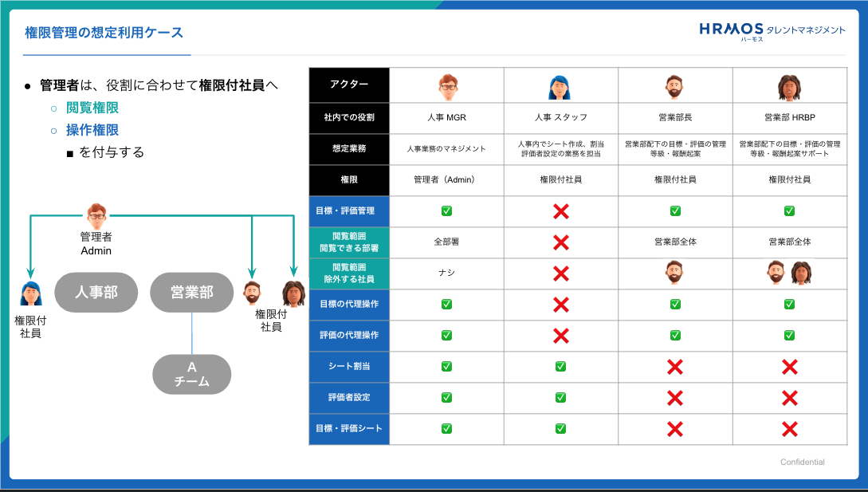Click the 営業部 HRBP avatar in table header
868x492 pixels.
click(x=789, y=85)
